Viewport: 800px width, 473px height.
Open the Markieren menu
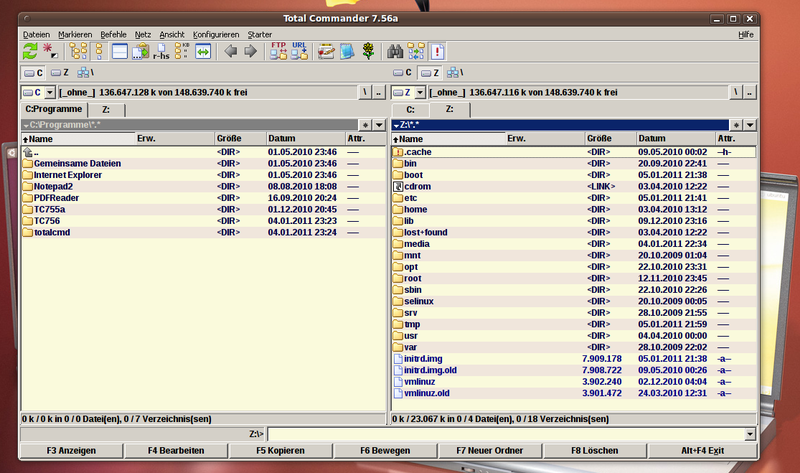point(75,35)
